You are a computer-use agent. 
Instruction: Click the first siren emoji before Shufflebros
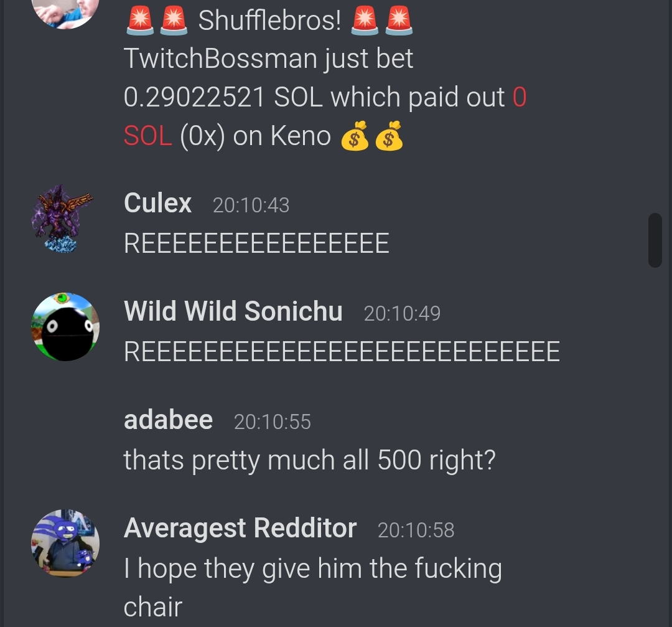pos(140,20)
